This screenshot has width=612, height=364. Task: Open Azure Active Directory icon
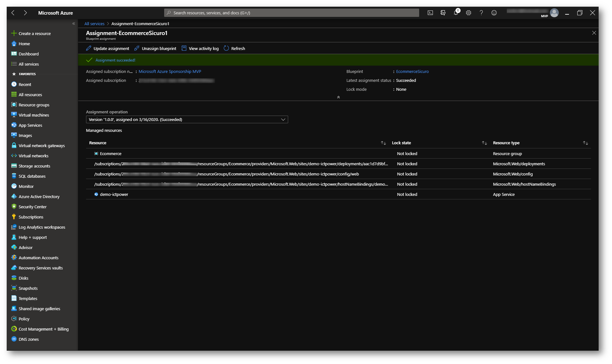click(14, 196)
